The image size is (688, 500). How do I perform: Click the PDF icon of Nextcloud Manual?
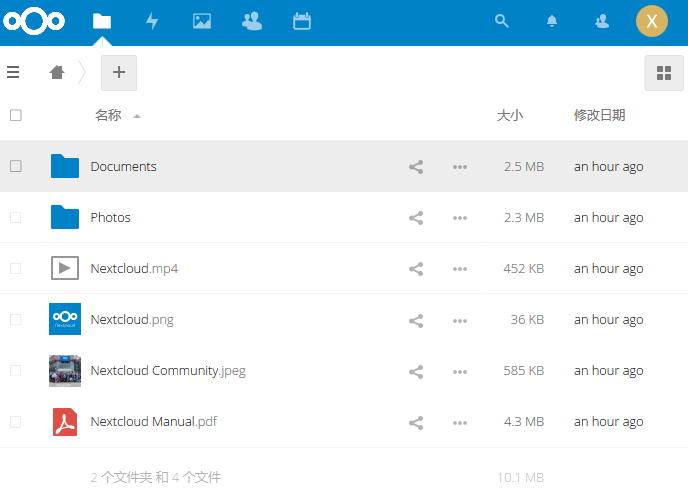coord(65,421)
